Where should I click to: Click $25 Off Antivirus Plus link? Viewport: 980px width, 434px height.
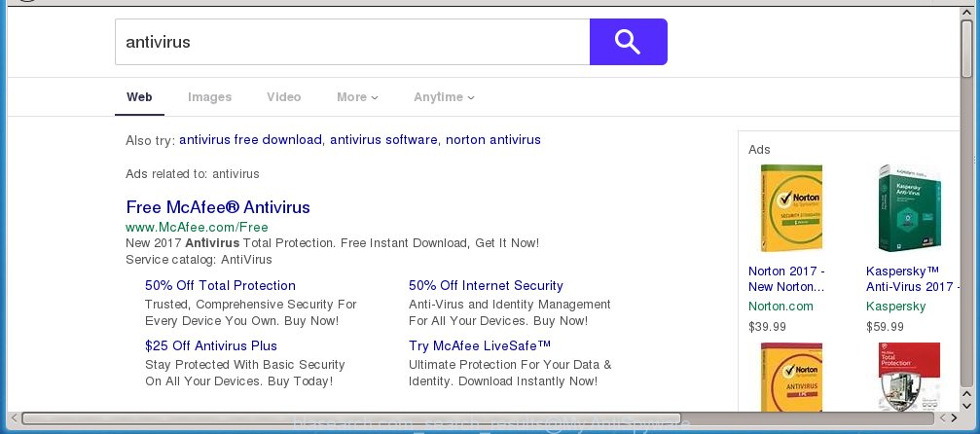(210, 345)
